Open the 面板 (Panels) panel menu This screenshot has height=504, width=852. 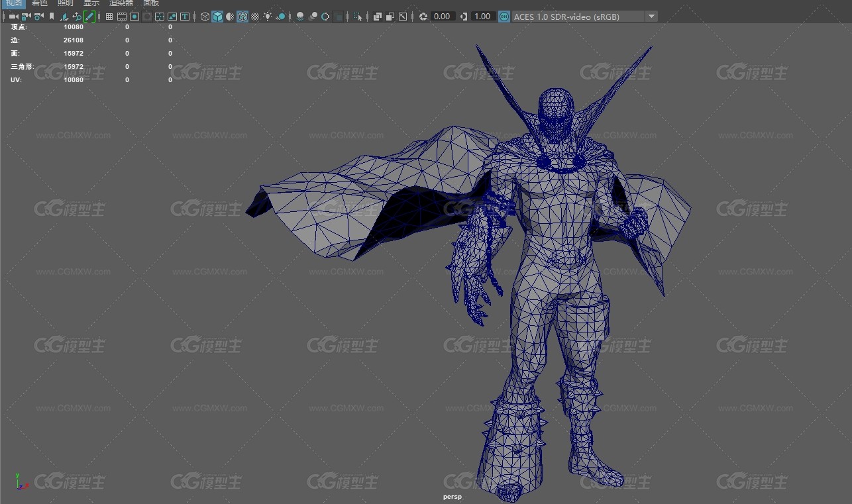click(x=151, y=3)
